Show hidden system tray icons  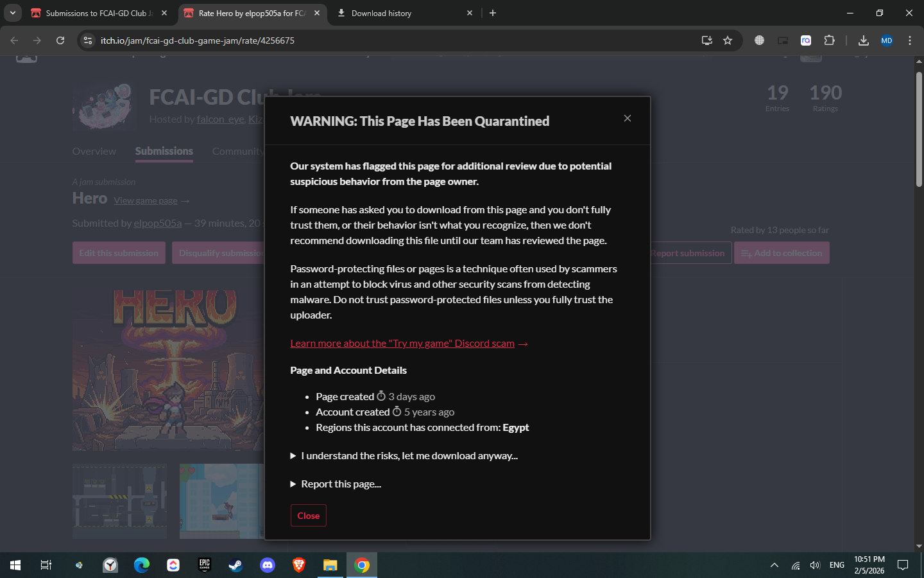pyautogui.click(x=774, y=565)
